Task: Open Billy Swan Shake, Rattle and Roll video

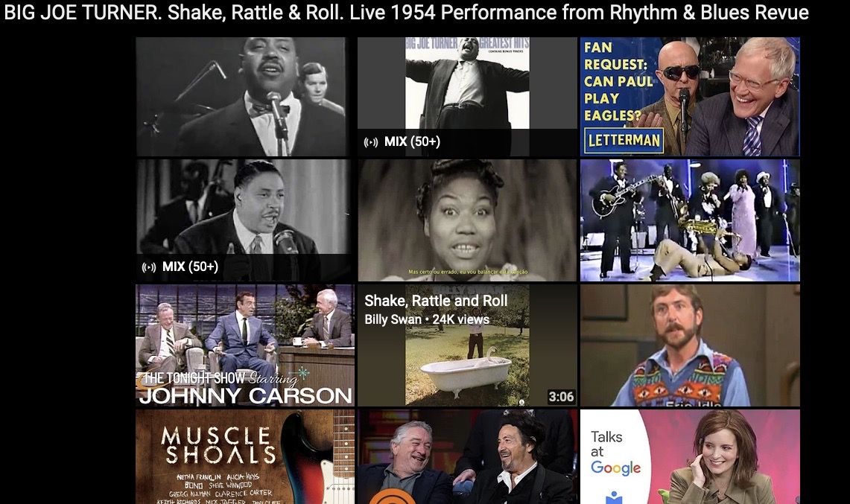Action: coord(467,345)
